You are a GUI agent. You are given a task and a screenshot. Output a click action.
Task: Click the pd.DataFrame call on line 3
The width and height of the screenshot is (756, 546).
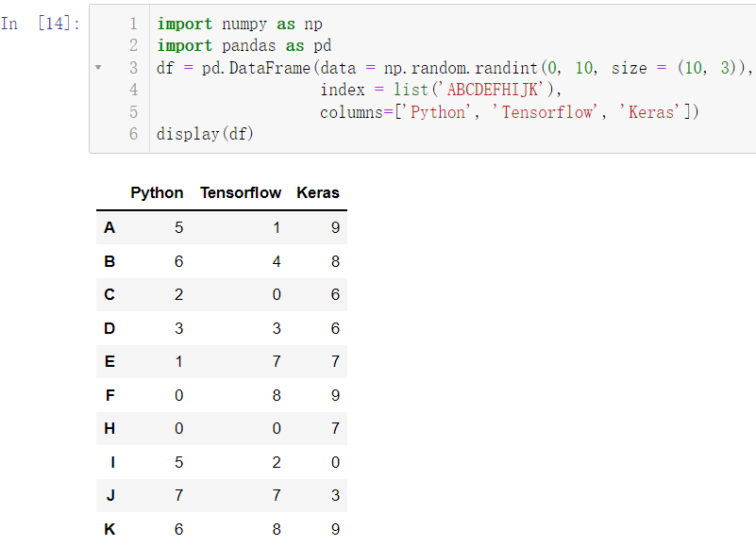pyautogui.click(x=256, y=68)
